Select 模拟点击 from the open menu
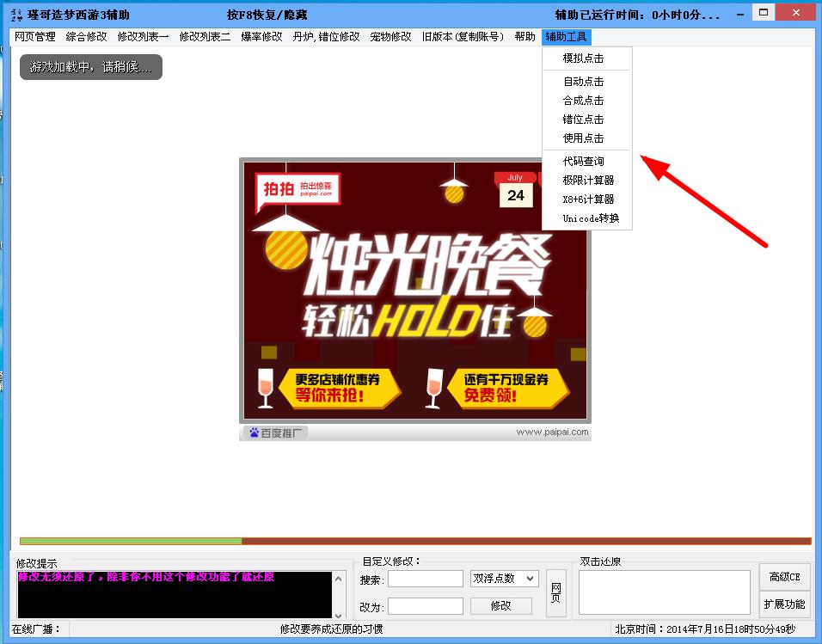Image resolution: width=822 pixels, height=644 pixels. (584, 58)
